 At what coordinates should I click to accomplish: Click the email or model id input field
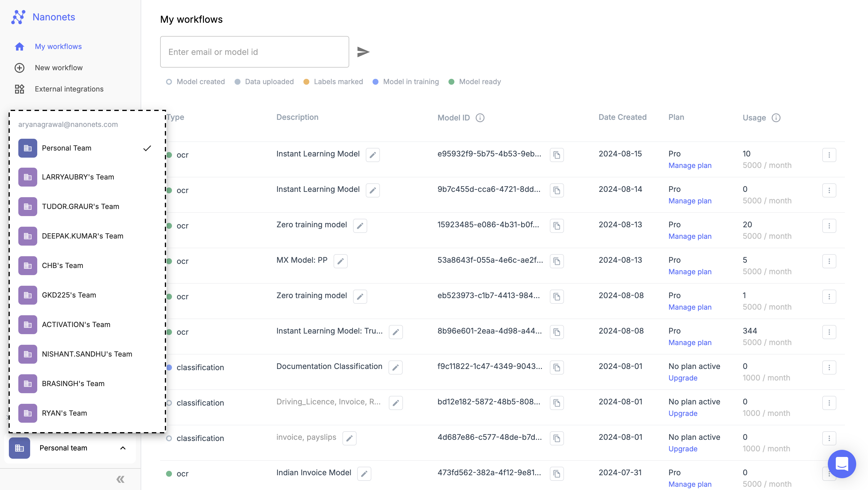pyautogui.click(x=255, y=52)
